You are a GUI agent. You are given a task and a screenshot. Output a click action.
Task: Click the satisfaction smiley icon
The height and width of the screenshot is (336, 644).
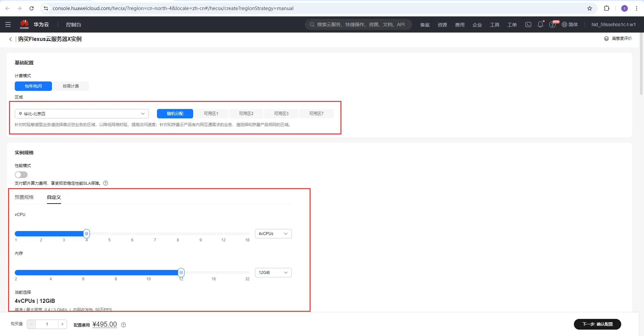click(x=606, y=39)
